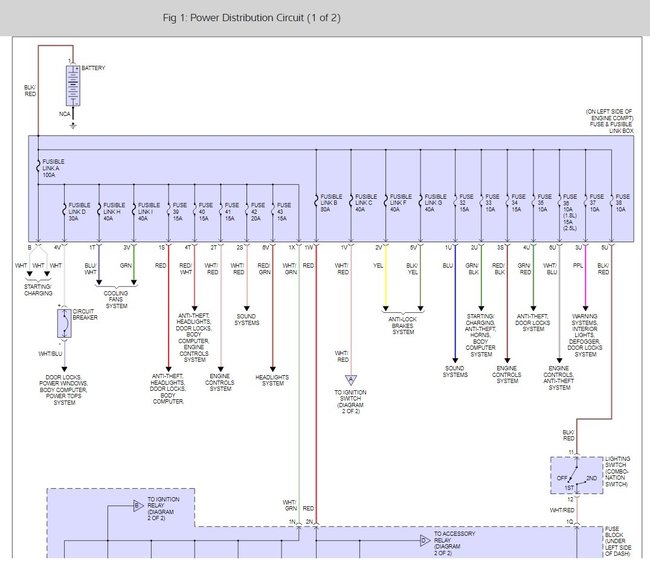Screen dimensions: 650x563
Task: Click terminal label 1Q at fuse block
Action: (x=570, y=522)
